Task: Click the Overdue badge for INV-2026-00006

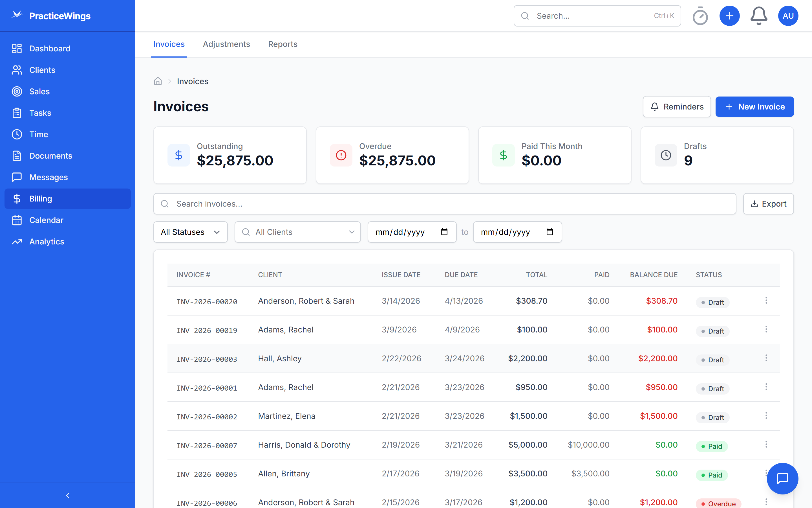Action: 718,503
